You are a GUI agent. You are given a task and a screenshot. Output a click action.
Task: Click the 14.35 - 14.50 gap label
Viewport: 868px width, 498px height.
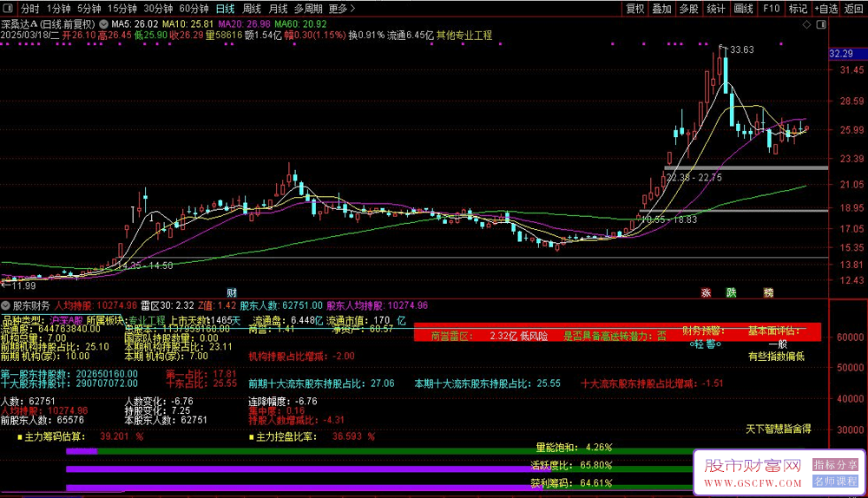tap(146, 265)
